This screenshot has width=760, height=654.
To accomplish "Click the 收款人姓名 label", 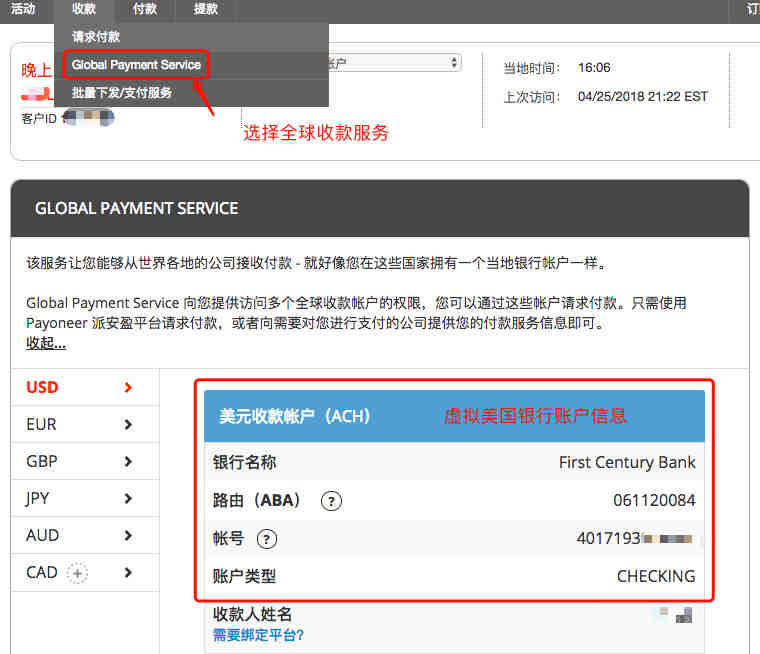I will coord(253,614).
